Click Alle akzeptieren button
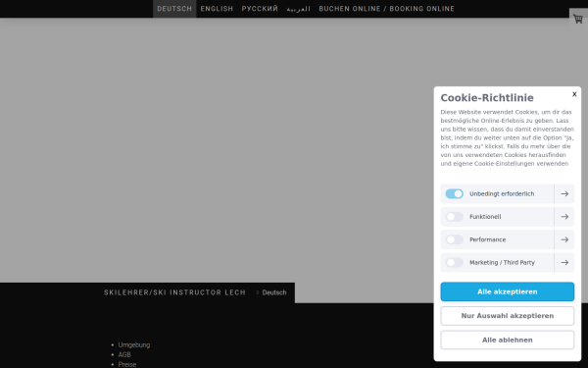588x368 pixels. tap(507, 291)
